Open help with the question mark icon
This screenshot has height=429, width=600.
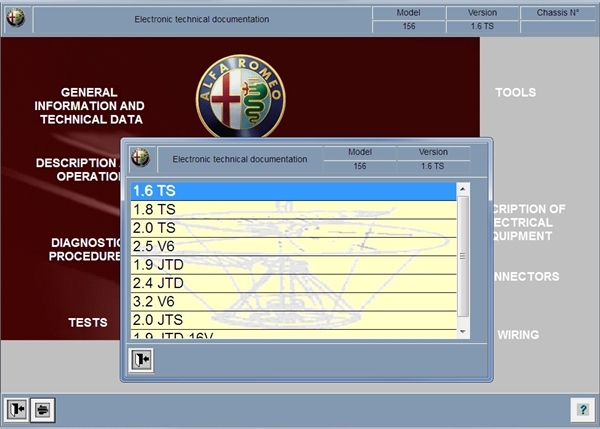tap(583, 410)
